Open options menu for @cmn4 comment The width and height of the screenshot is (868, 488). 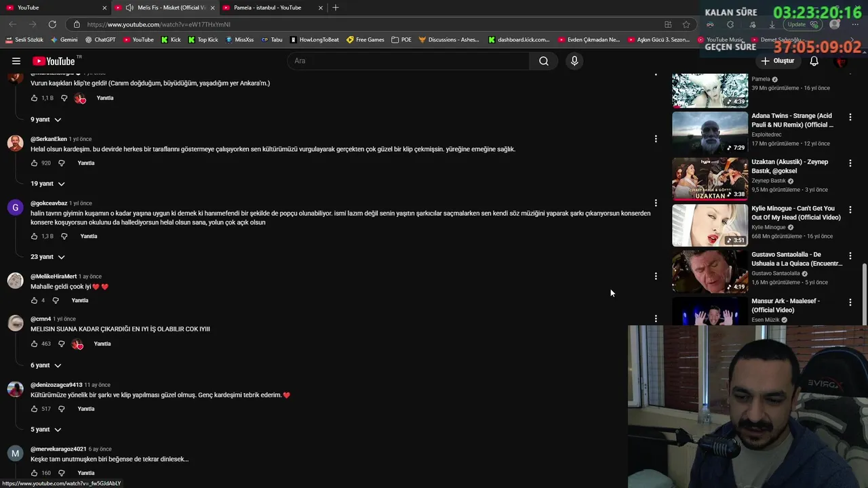point(656,319)
